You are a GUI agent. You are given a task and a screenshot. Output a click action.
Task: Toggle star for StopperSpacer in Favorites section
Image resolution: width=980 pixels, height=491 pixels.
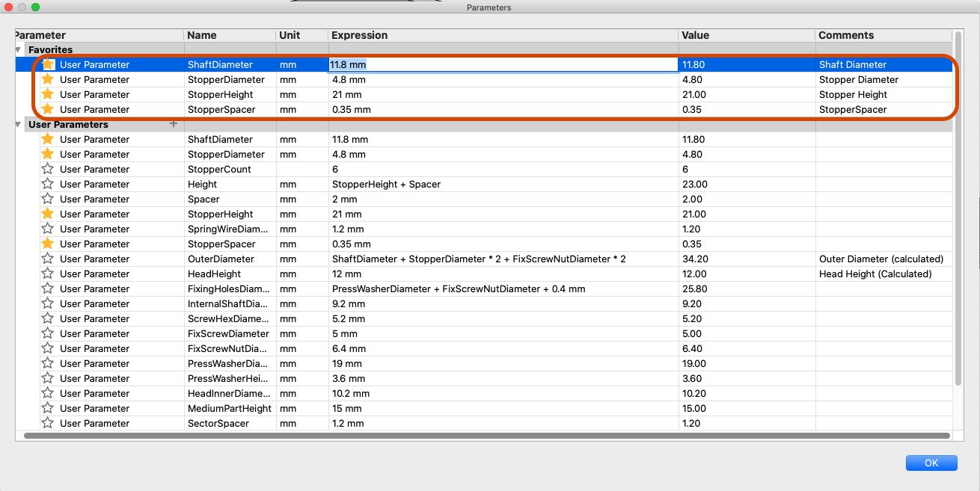coord(48,109)
